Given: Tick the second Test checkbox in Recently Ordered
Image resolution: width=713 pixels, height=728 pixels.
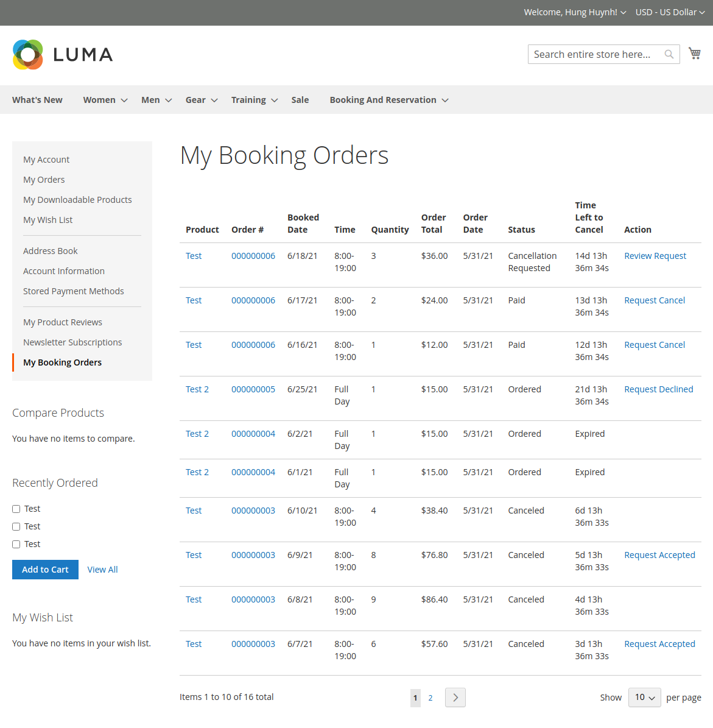Looking at the screenshot, I should pos(16,526).
